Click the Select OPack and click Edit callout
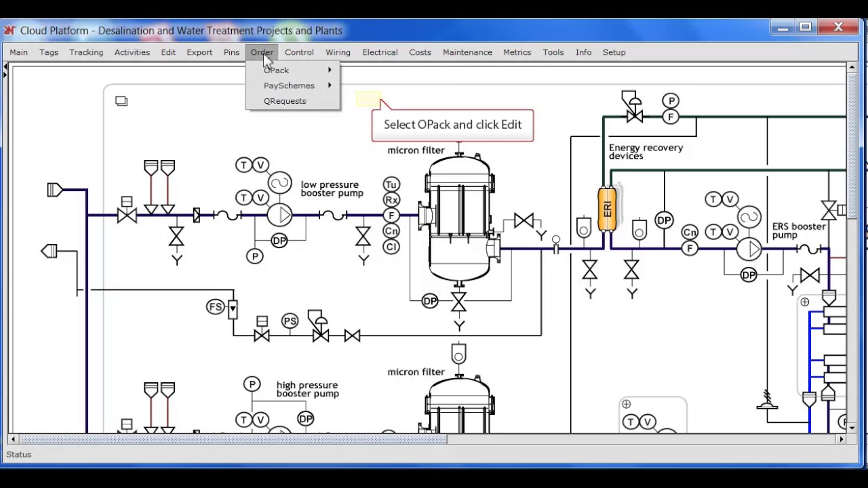868x488 pixels. click(x=452, y=125)
